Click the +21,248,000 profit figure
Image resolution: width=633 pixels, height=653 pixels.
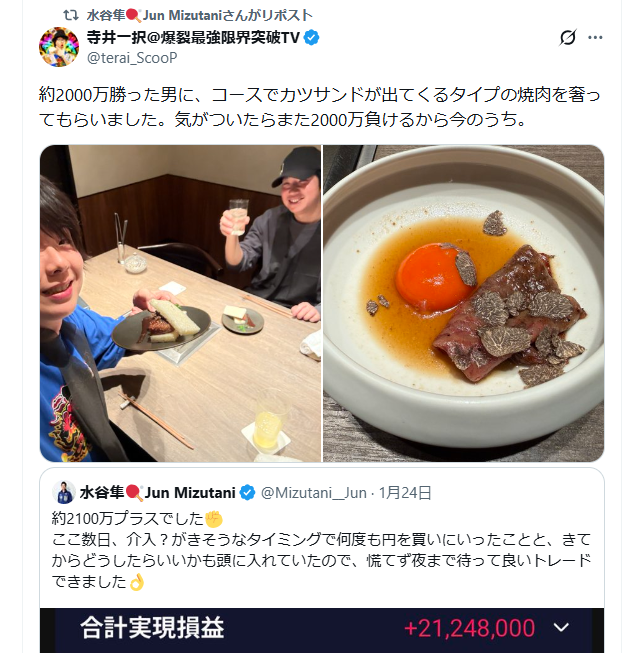coord(469,628)
